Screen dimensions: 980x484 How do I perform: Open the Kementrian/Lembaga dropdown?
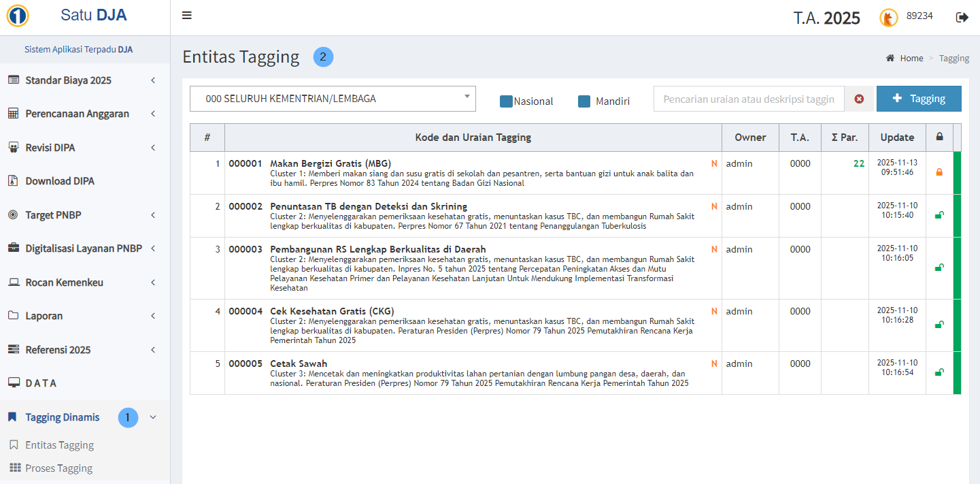(333, 99)
